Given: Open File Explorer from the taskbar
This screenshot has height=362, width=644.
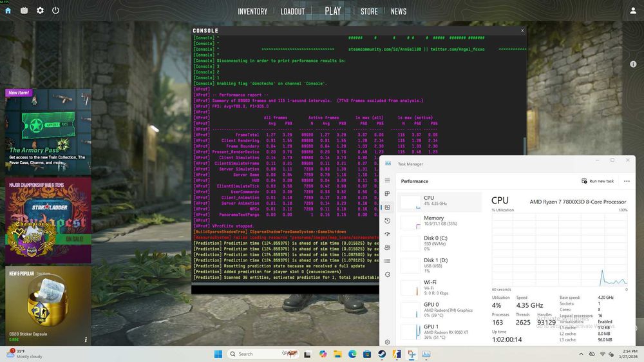Looking at the screenshot, I should (x=337, y=354).
